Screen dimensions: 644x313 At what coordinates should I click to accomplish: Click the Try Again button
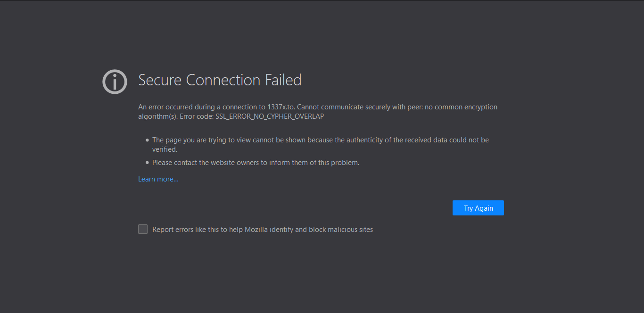(478, 208)
